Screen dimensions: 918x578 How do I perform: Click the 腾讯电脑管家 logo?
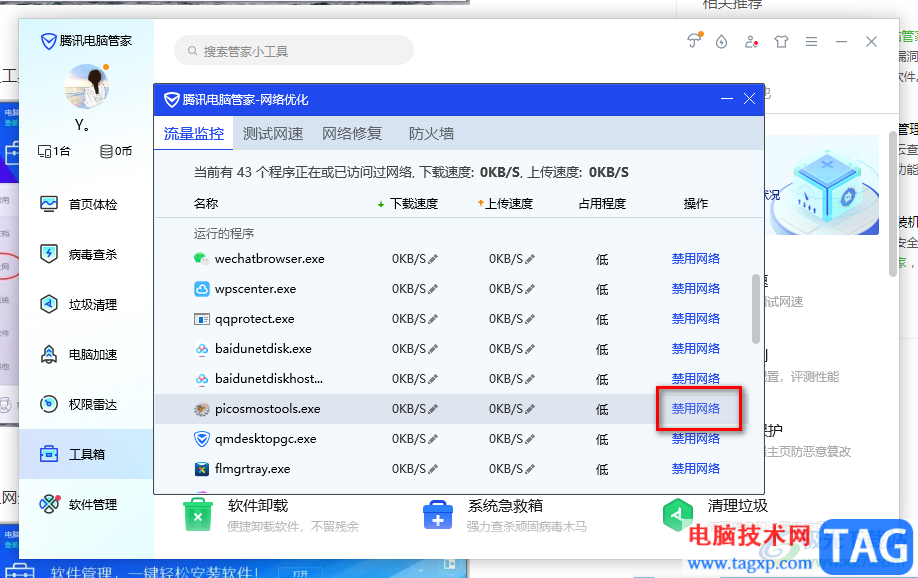86,41
